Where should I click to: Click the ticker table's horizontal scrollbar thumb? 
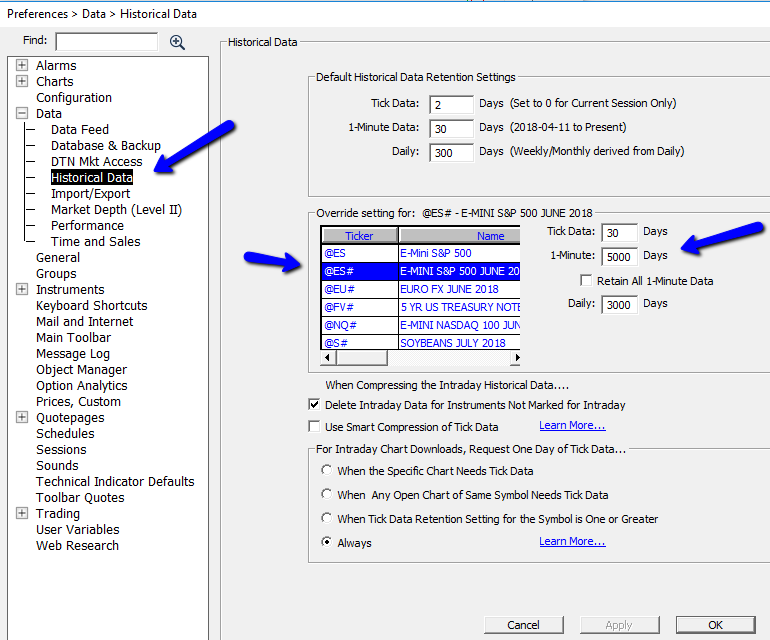[362, 358]
